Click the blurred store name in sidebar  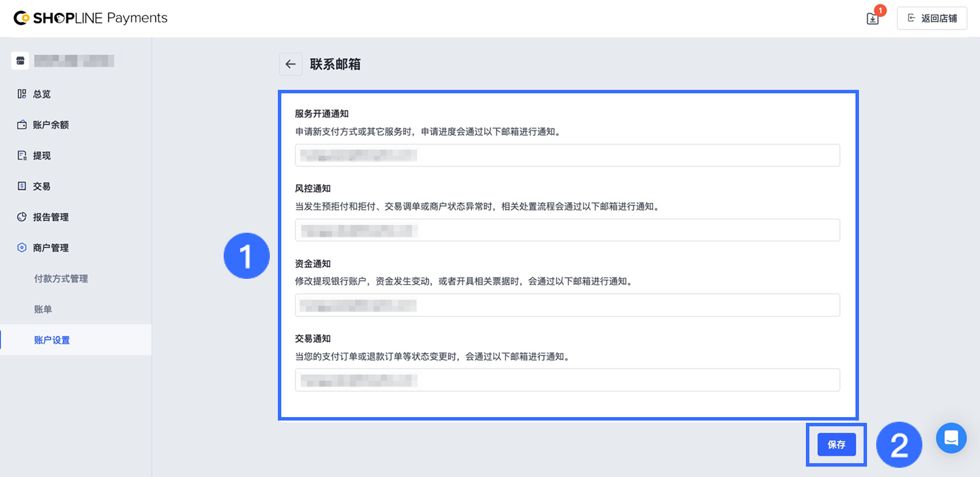coord(74,60)
